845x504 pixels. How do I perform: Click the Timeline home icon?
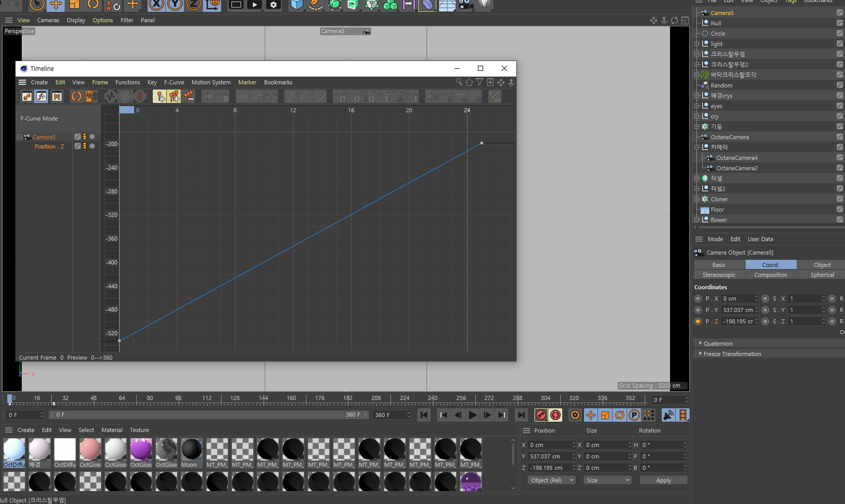click(x=469, y=82)
